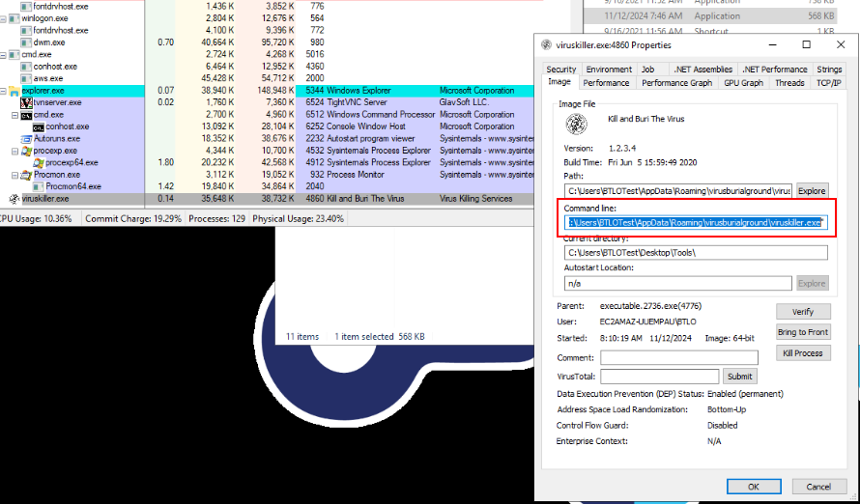860x504 pixels.
Task: Click the virus icon in Properties title bar
Action: (x=546, y=45)
